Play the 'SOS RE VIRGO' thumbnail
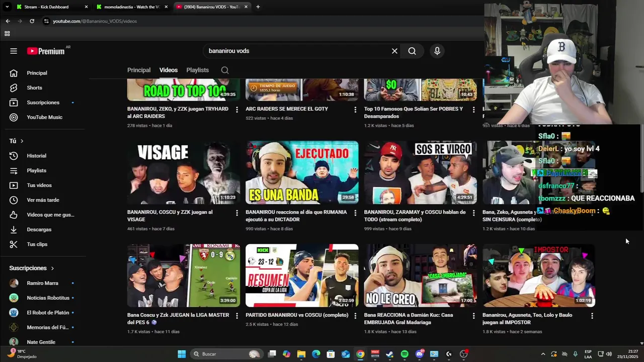The height and width of the screenshot is (362, 644). [421, 172]
